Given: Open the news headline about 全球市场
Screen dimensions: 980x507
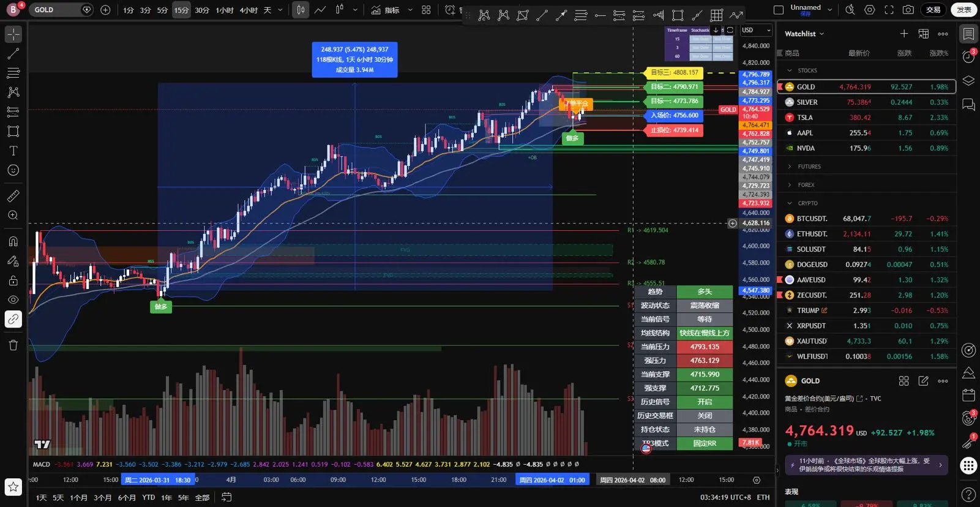Looking at the screenshot, I should click(866, 465).
